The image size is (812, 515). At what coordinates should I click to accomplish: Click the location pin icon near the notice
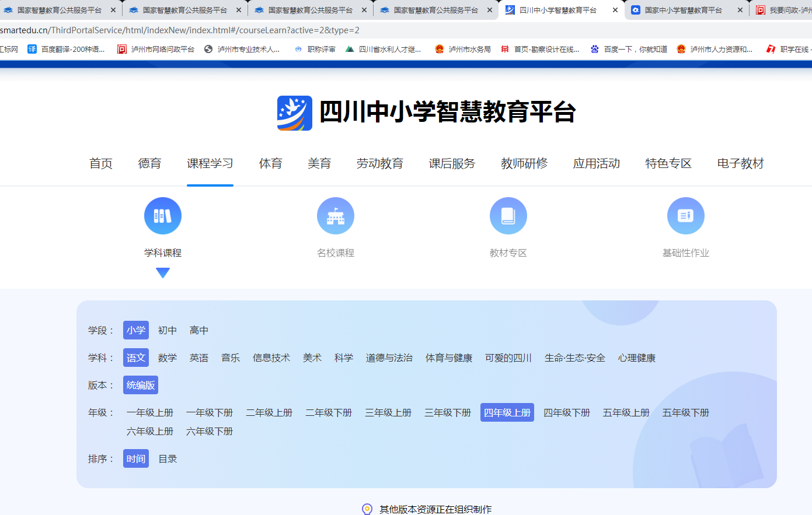click(x=367, y=509)
